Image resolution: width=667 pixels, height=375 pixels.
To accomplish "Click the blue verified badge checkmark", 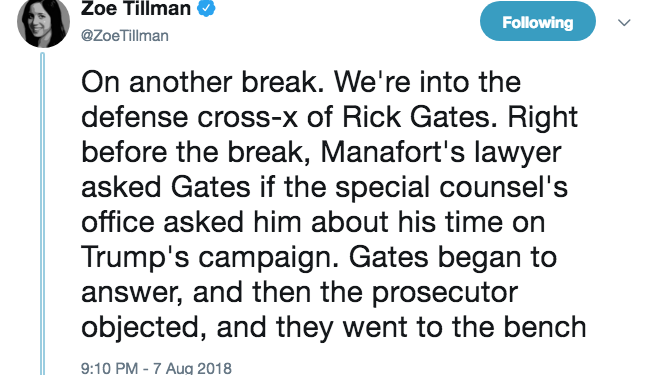I will (x=207, y=9).
